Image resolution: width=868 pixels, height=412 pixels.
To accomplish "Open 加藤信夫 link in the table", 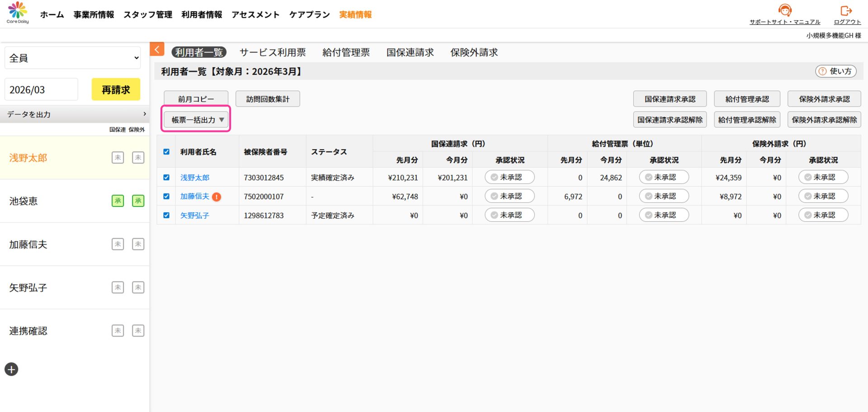I will (x=194, y=197).
